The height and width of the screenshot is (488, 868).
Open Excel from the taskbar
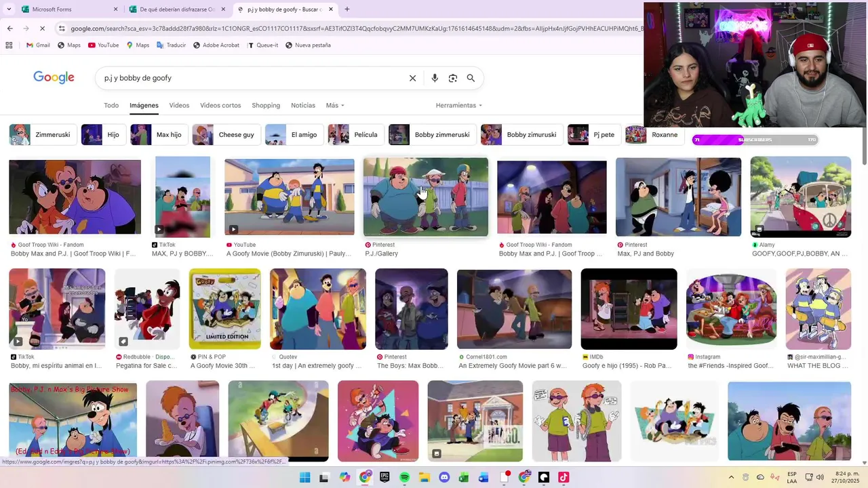(x=464, y=477)
